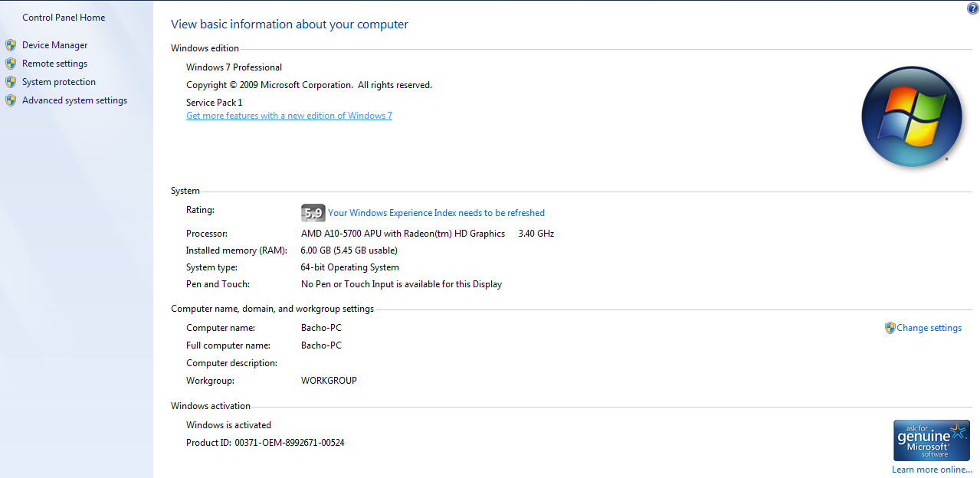The image size is (980, 478).
Task: Open Remote settings
Action: pyautogui.click(x=55, y=64)
